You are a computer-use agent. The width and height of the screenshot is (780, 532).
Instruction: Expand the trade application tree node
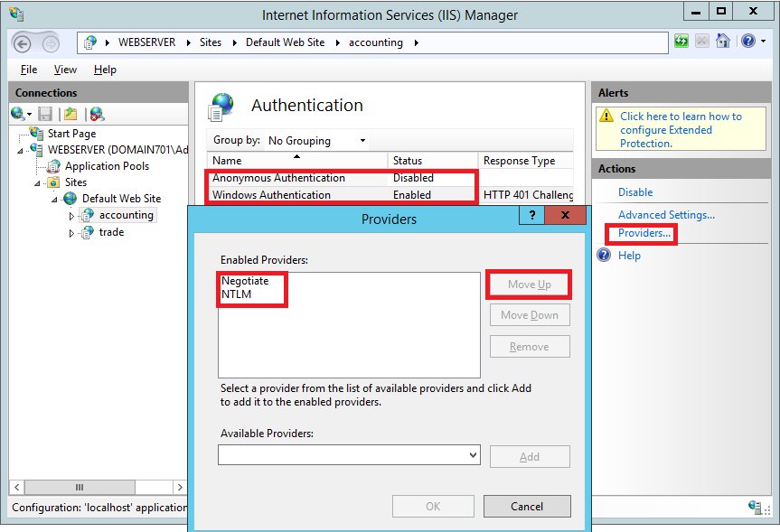click(x=72, y=233)
